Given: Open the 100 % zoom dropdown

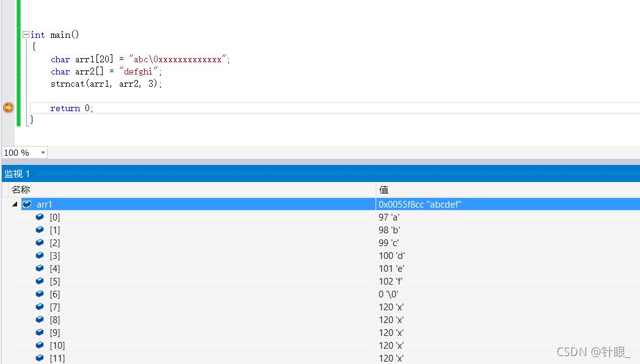Looking at the screenshot, I should tap(43, 153).
